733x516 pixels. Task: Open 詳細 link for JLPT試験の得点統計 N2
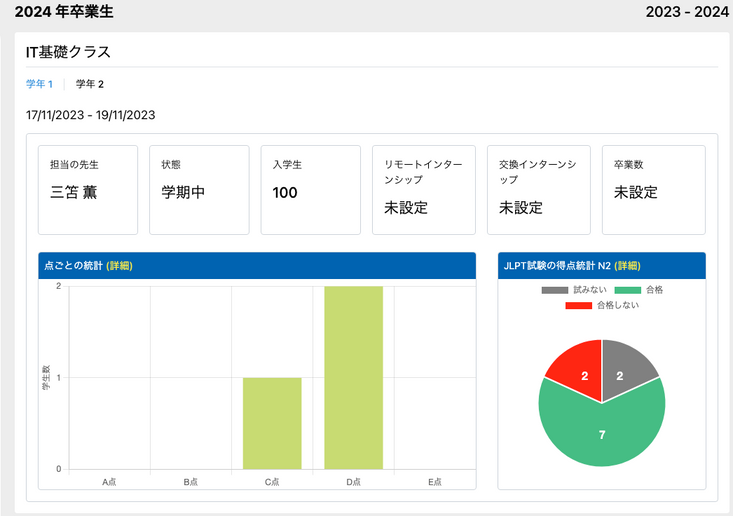click(x=627, y=265)
